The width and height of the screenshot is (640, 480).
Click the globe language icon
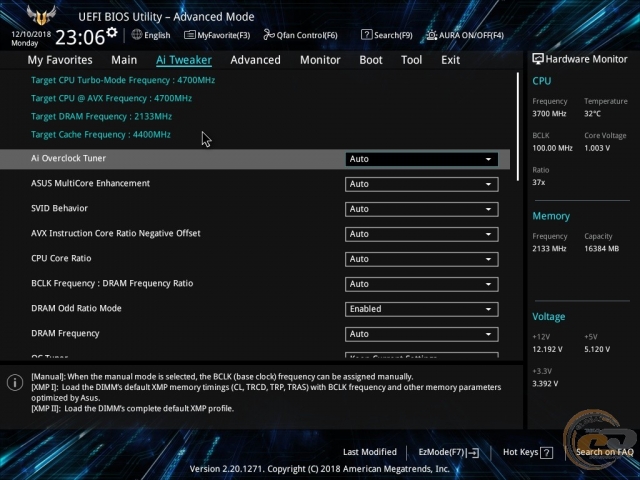(x=137, y=35)
